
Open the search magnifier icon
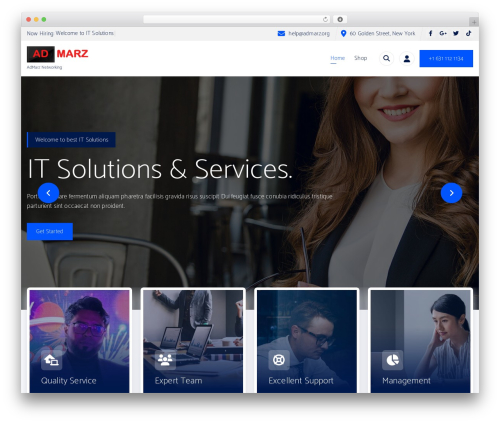pos(386,58)
